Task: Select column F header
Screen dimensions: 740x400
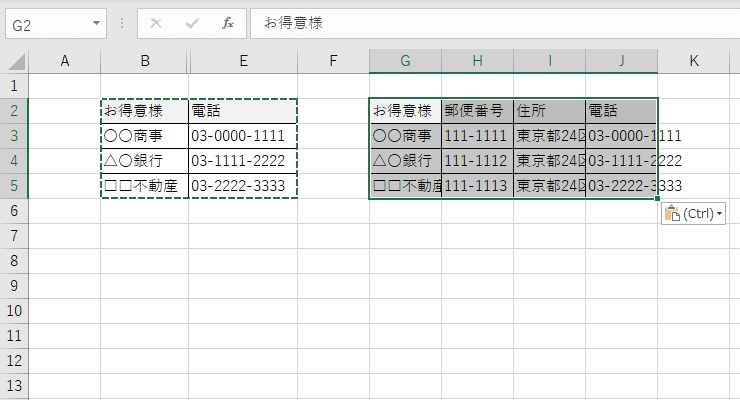Action: (333, 61)
